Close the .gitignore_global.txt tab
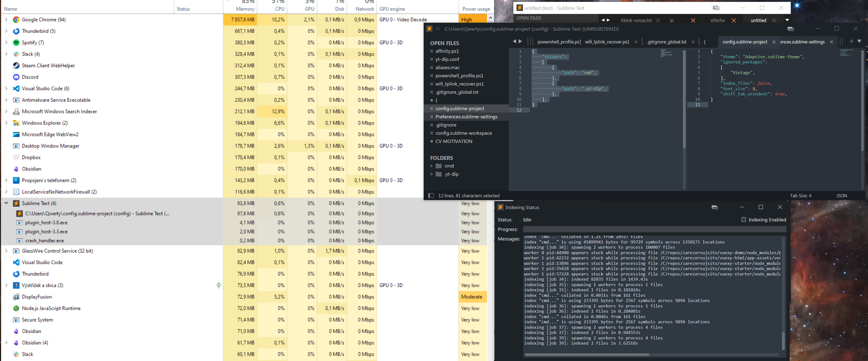This screenshot has width=868, height=361. click(x=693, y=42)
